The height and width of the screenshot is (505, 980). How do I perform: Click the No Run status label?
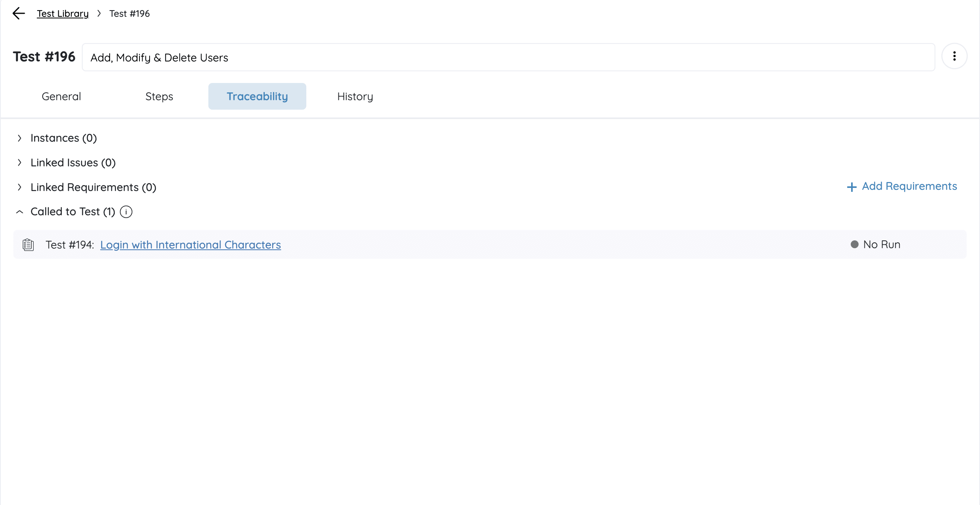pos(881,244)
